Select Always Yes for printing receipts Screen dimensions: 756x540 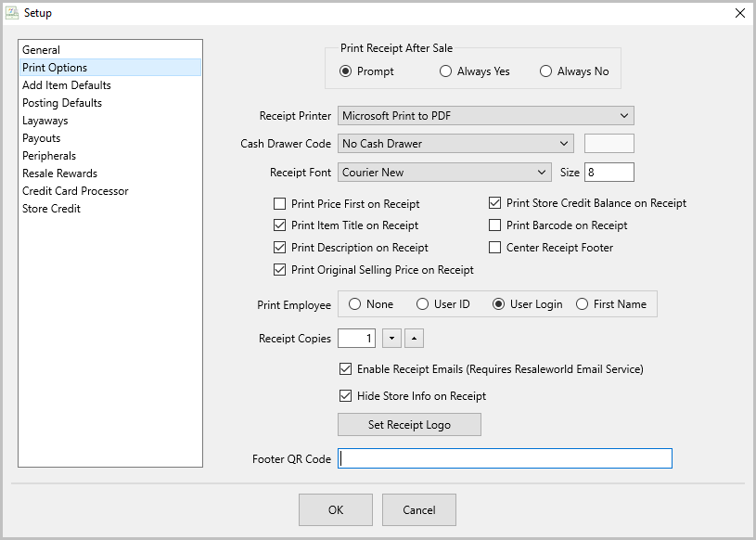pos(445,71)
